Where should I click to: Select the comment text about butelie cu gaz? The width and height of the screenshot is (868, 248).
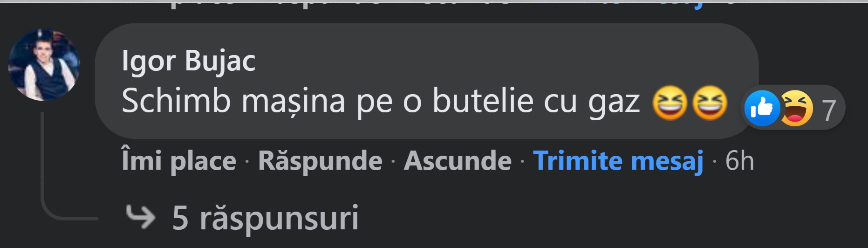pos(381,102)
